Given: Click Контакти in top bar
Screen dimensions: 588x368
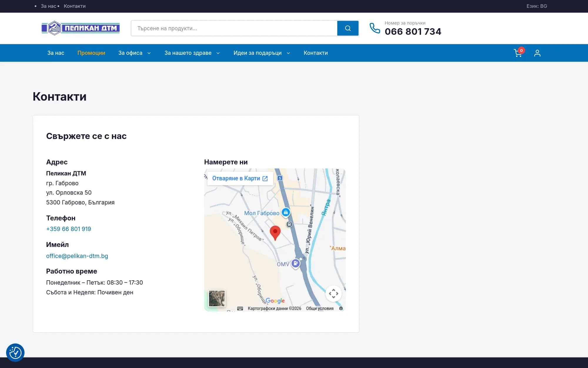Looking at the screenshot, I should pos(75,6).
